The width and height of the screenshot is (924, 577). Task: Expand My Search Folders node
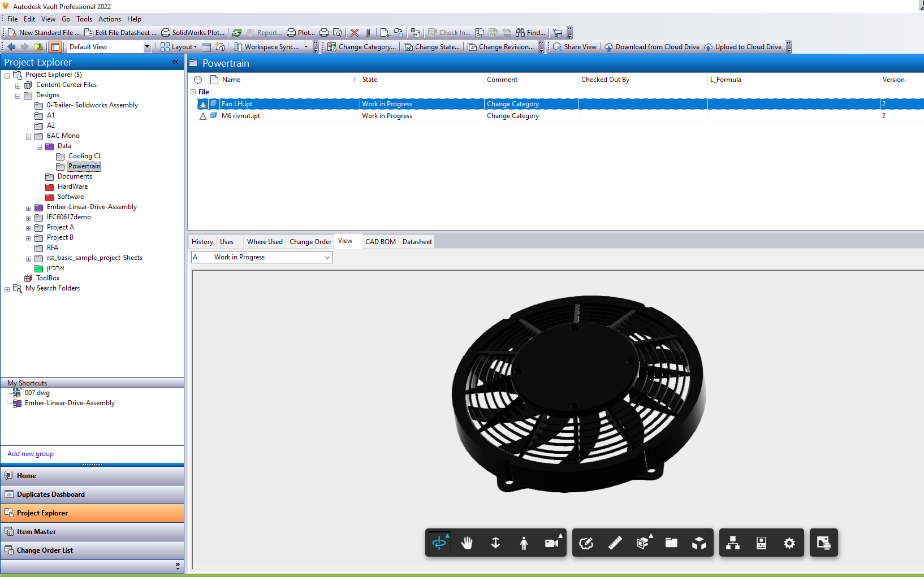[7, 289]
